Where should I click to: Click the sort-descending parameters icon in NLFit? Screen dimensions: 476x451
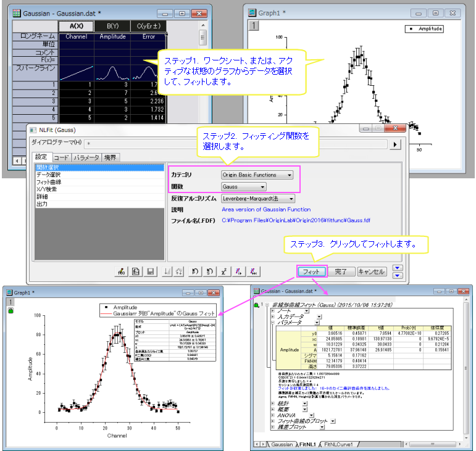(167, 271)
